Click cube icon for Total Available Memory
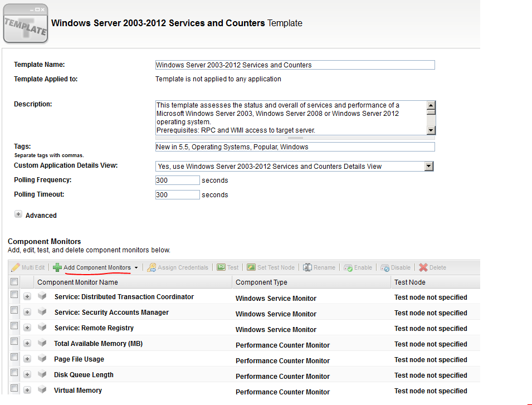Viewport: 532px width, 405px height. click(x=42, y=343)
